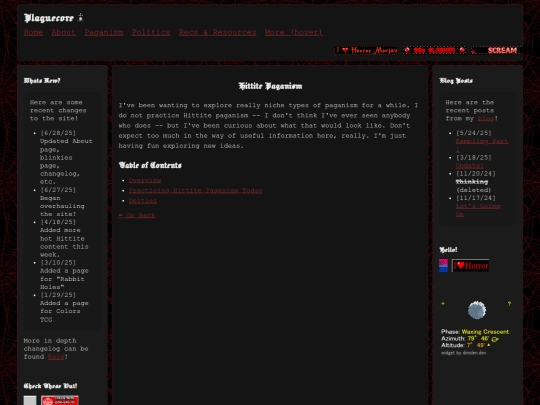540x405 pixels.
Task: Open the 3/18/25 Update blog post
Action: (x=469, y=166)
